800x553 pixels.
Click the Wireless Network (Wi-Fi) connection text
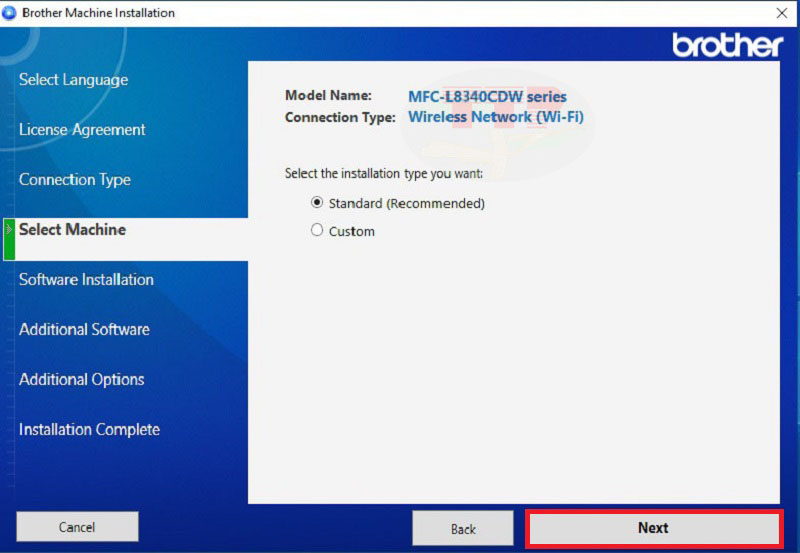click(x=495, y=117)
